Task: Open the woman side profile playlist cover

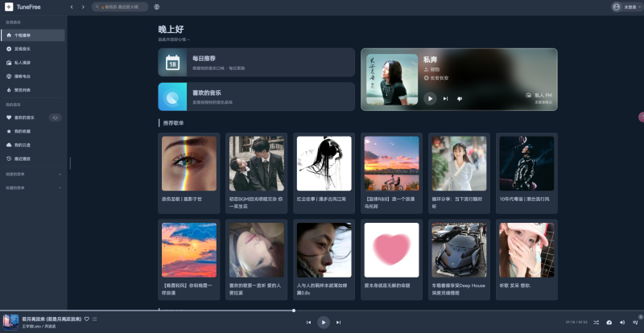Action: click(324, 250)
